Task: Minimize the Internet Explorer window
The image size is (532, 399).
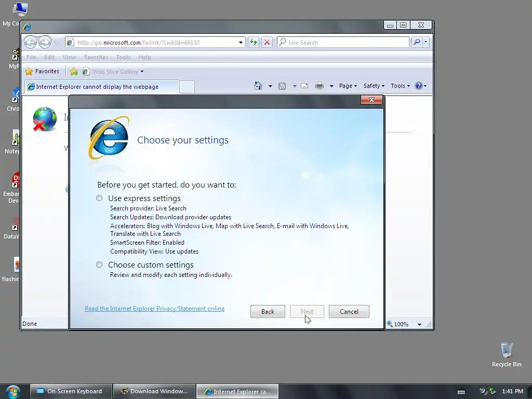Action: point(390,25)
